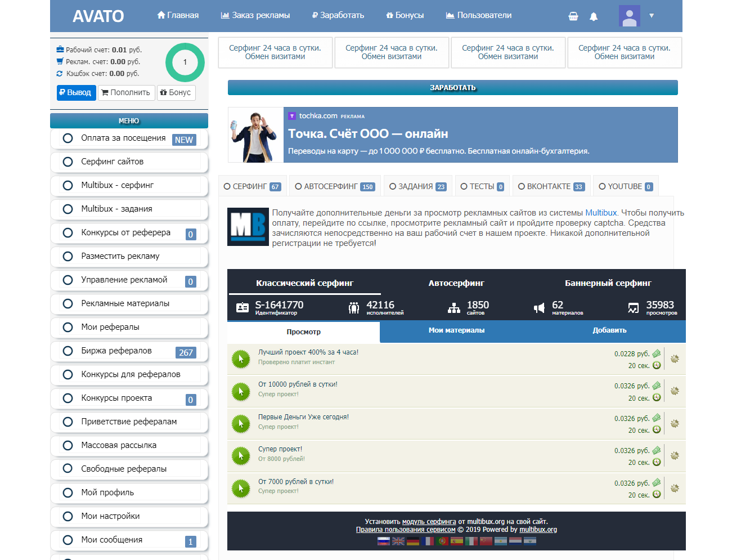Click the notification bell icon
732x560 pixels.
[x=594, y=16]
